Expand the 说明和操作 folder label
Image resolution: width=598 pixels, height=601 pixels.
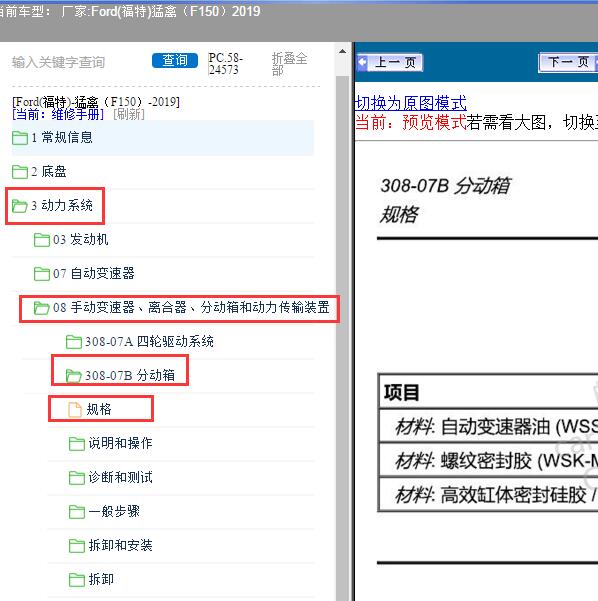[x=120, y=443]
